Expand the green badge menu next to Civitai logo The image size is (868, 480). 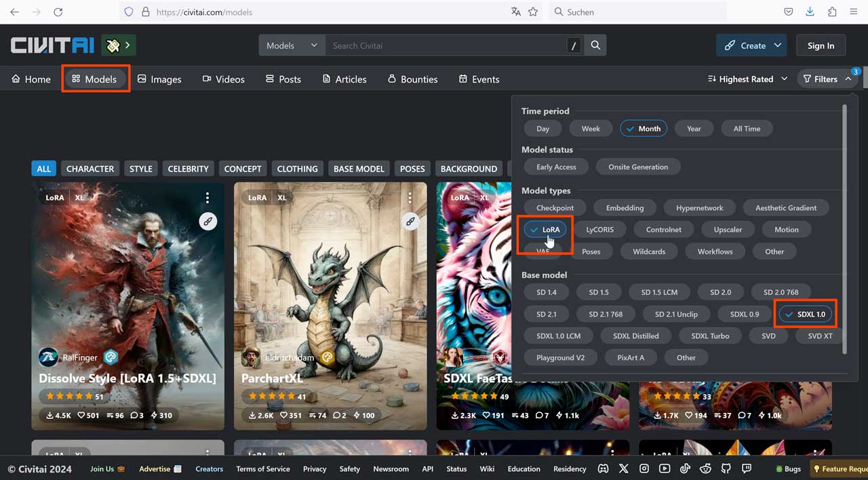pos(119,45)
